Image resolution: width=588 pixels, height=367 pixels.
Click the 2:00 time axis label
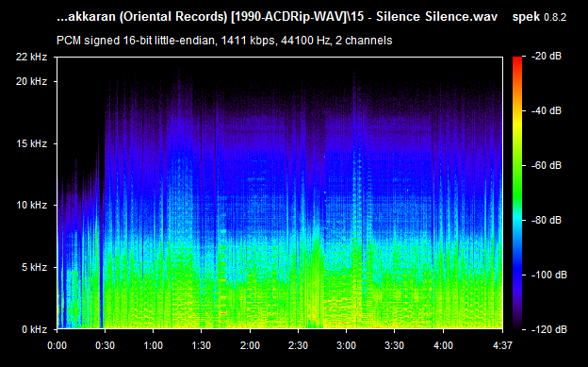(x=250, y=345)
